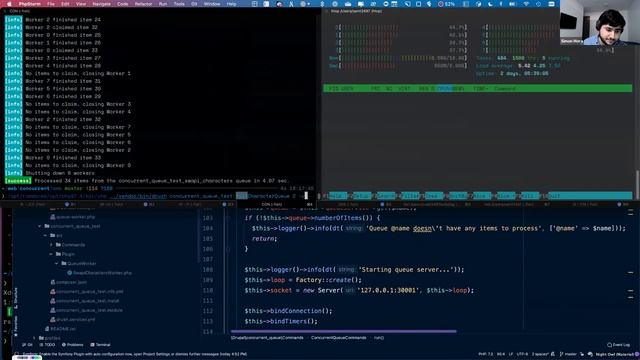This screenshot has height=360, width=640.
Task: Open README.md in project tree
Action: 60,329
